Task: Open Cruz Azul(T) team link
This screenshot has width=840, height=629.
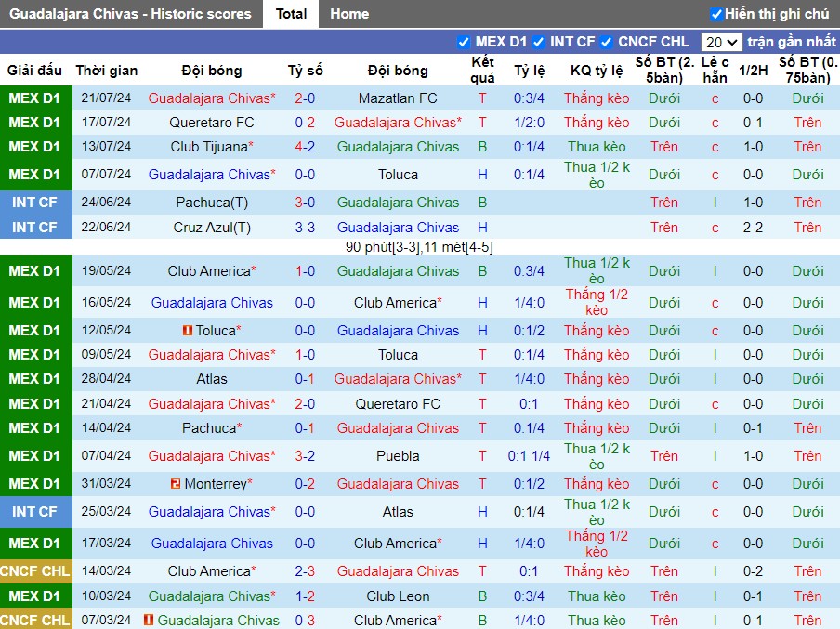Action: click(x=212, y=228)
